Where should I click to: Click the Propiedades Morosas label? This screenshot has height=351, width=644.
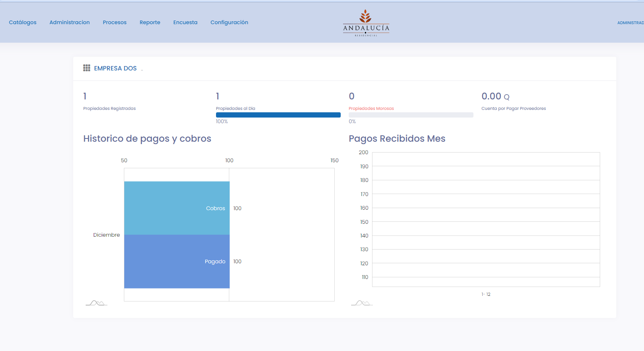371,108
